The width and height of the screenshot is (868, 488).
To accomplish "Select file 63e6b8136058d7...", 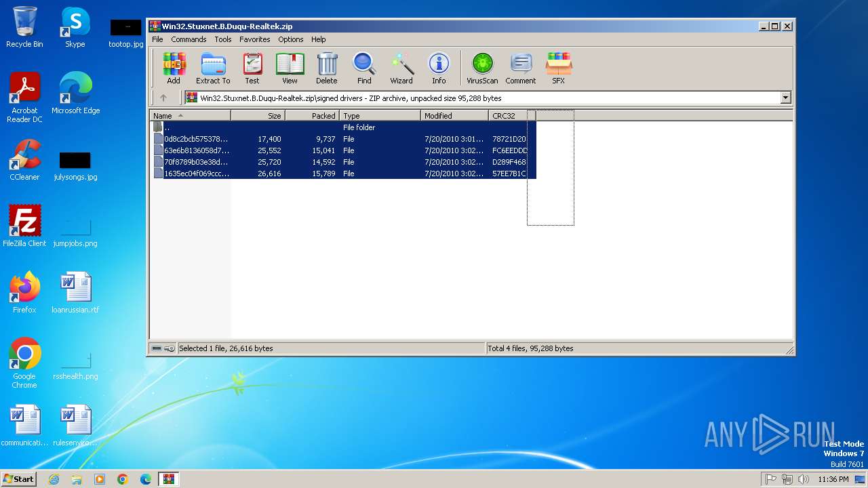I will pyautogui.click(x=342, y=150).
